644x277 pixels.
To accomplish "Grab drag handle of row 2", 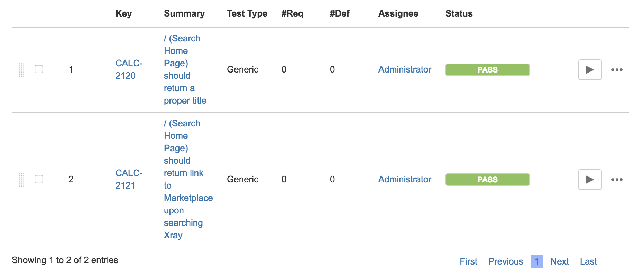I will (21, 180).
